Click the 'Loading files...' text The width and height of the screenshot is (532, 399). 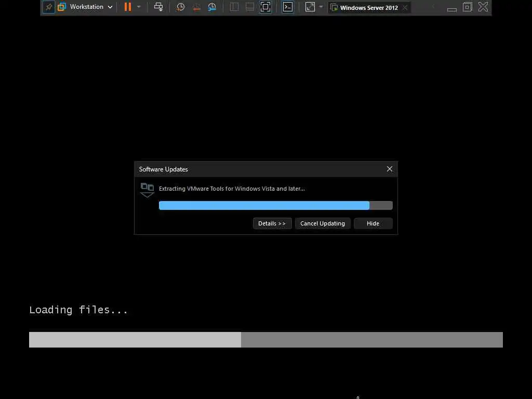coord(78,310)
